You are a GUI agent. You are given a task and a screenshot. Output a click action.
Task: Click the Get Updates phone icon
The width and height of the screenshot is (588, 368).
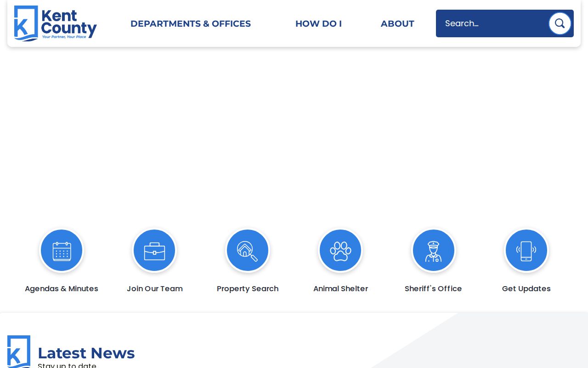[x=526, y=251]
